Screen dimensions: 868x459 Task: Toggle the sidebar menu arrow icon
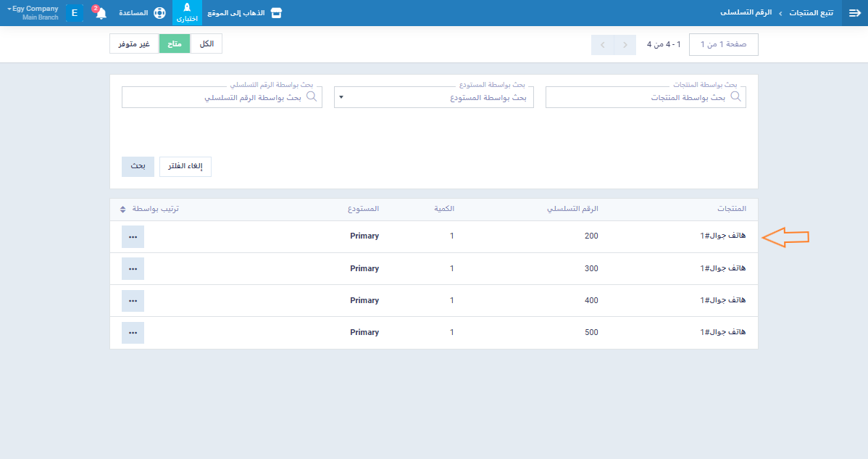point(854,13)
